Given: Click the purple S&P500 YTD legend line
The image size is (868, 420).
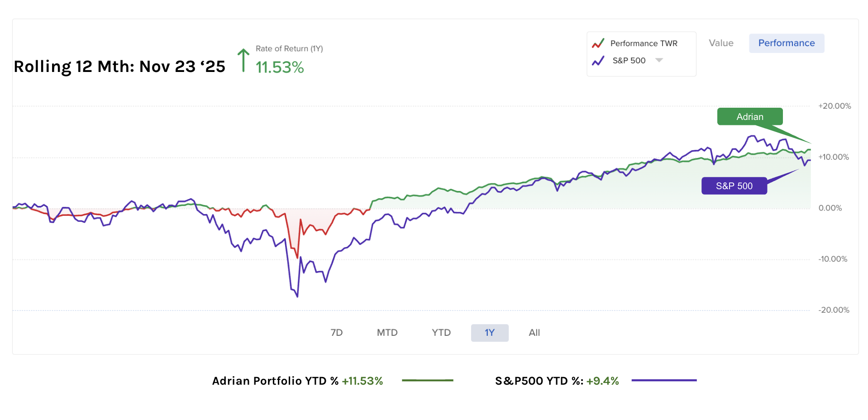Looking at the screenshot, I should pos(664,380).
